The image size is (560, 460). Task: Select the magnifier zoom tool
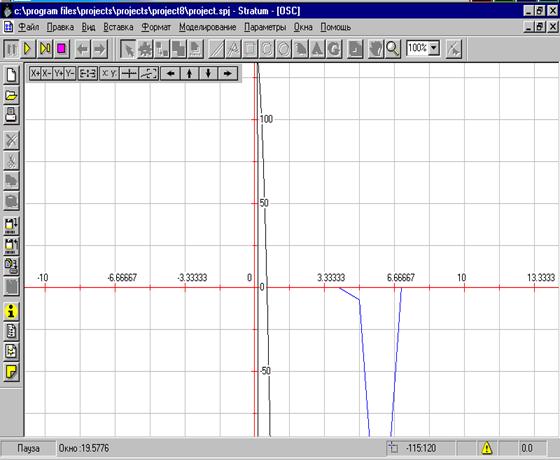392,49
